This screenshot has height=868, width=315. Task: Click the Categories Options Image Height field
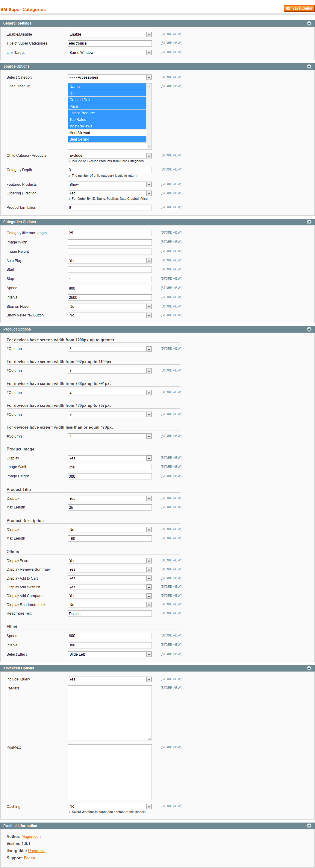110,252
